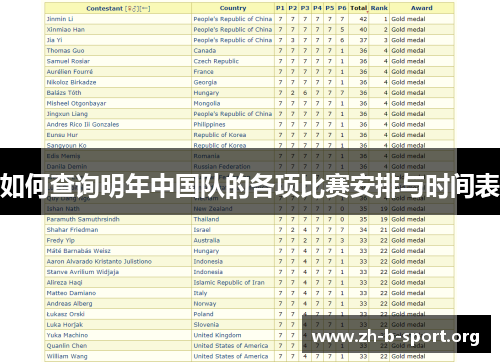Open Georgia country link
500x362 pixels.
pos(205,82)
